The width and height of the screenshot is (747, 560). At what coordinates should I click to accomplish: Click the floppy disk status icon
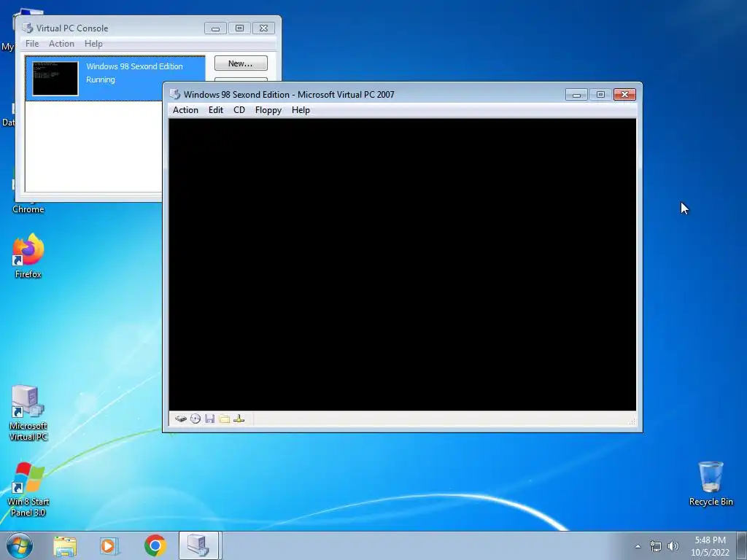tap(209, 419)
